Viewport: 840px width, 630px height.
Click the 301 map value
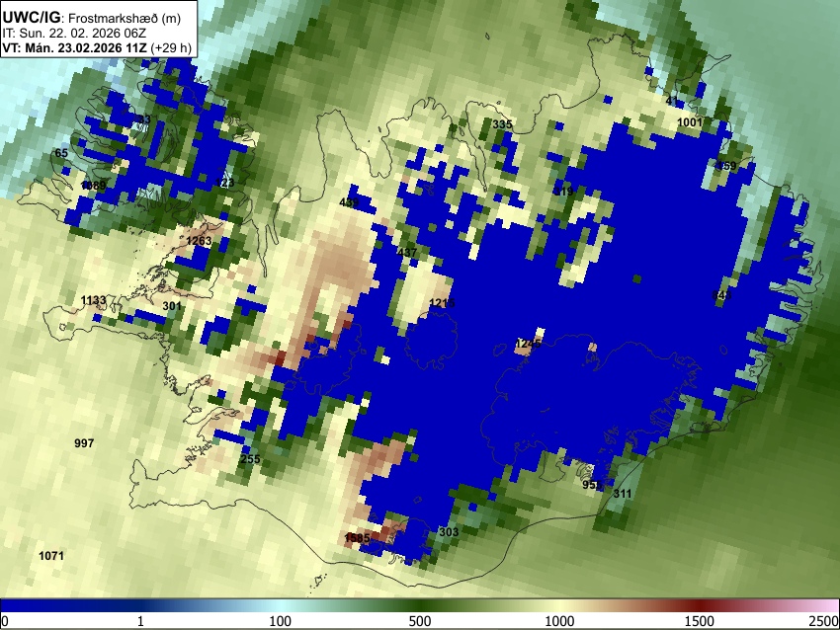[x=172, y=306]
